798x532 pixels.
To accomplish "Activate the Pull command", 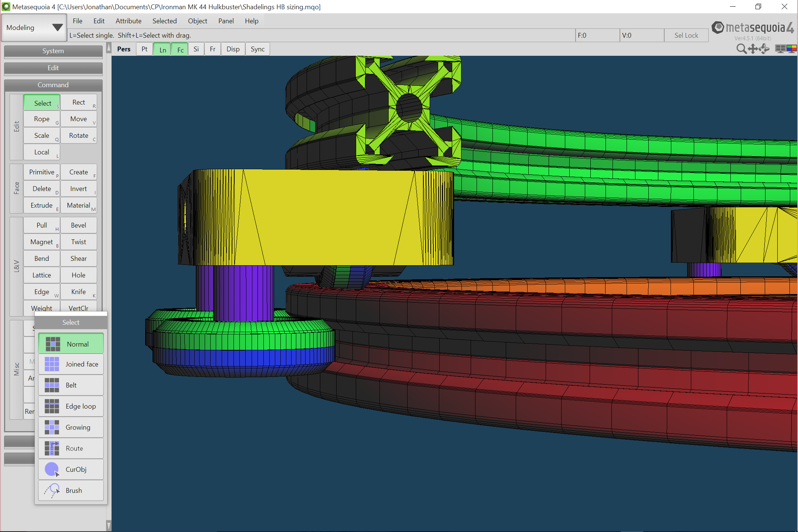I will click(x=42, y=225).
